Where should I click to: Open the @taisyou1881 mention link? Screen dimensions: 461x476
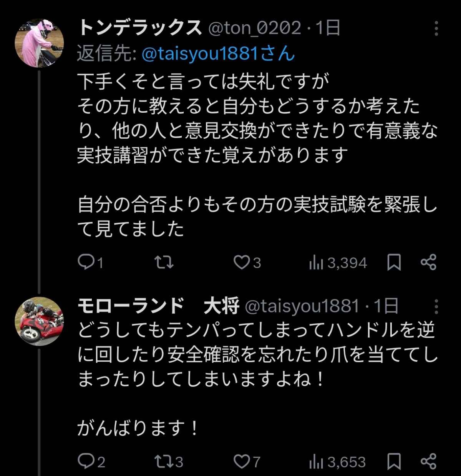[218, 54]
